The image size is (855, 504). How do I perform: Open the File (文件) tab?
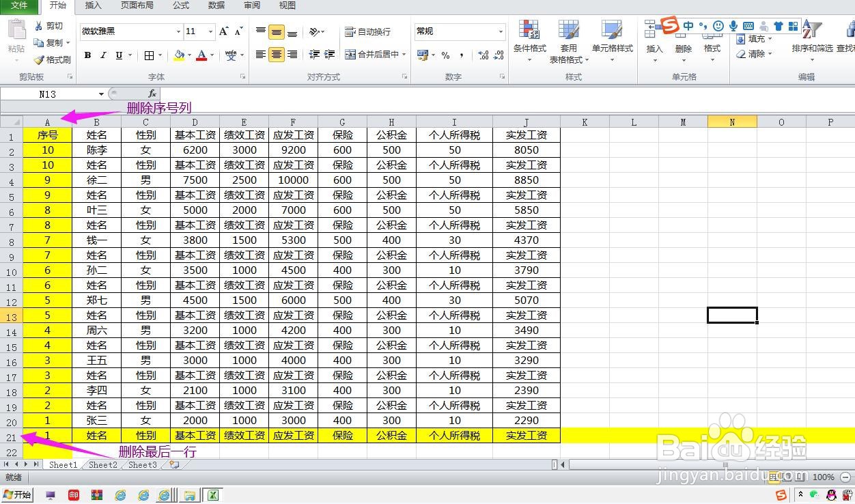19,5
